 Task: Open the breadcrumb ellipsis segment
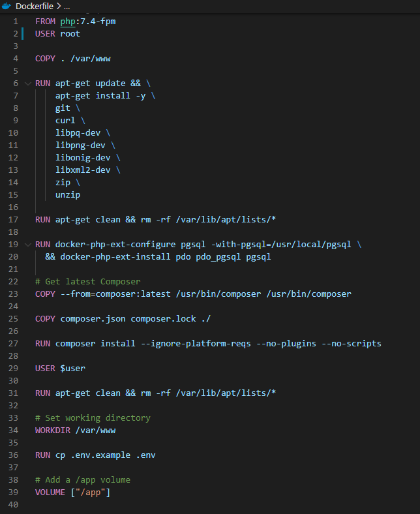tap(67, 7)
